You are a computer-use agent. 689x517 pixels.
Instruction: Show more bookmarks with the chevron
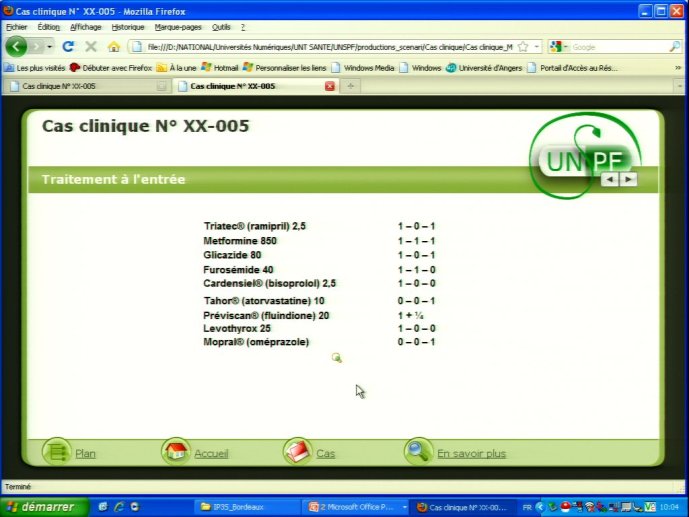[x=678, y=68]
